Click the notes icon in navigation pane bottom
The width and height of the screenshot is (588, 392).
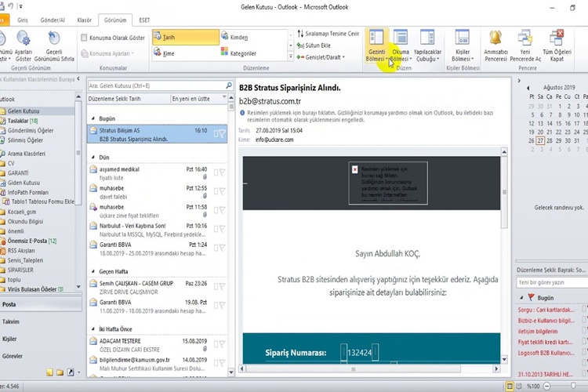(50, 372)
